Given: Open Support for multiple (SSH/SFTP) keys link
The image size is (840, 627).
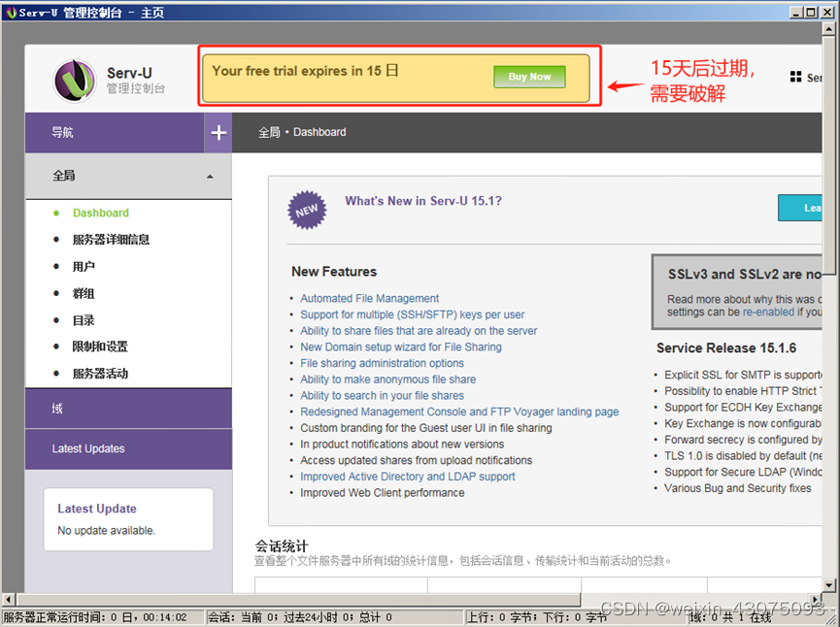Looking at the screenshot, I should pos(412,314).
